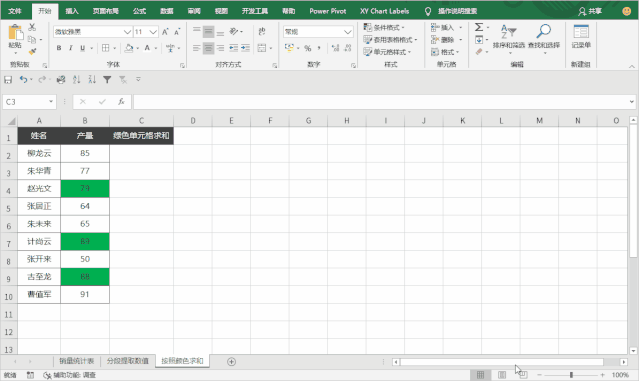Open the font size dropdown
Viewport: 639px width, 381px height.
[153, 32]
